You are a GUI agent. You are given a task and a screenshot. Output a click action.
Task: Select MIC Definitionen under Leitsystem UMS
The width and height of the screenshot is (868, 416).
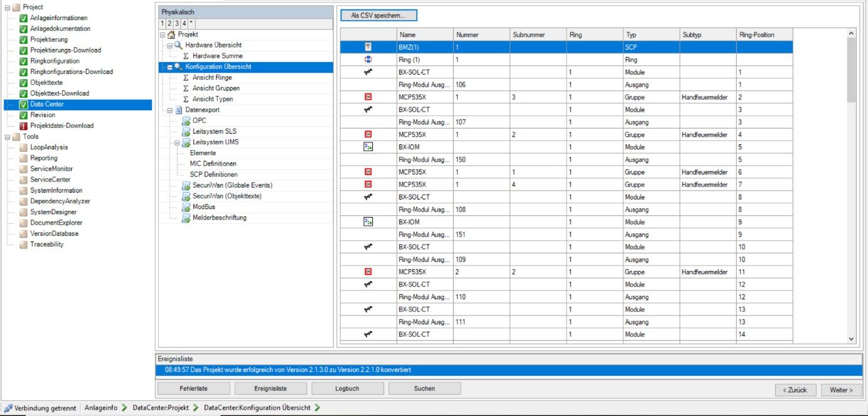coord(213,164)
